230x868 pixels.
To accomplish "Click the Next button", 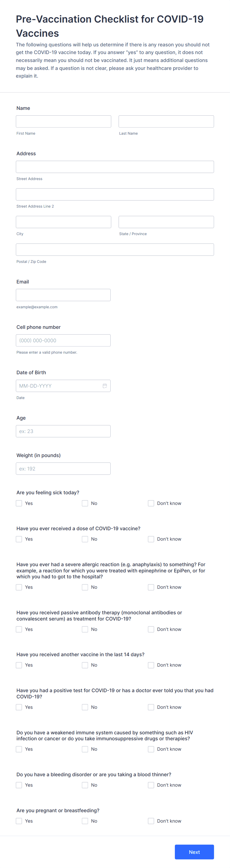I will point(194,852).
